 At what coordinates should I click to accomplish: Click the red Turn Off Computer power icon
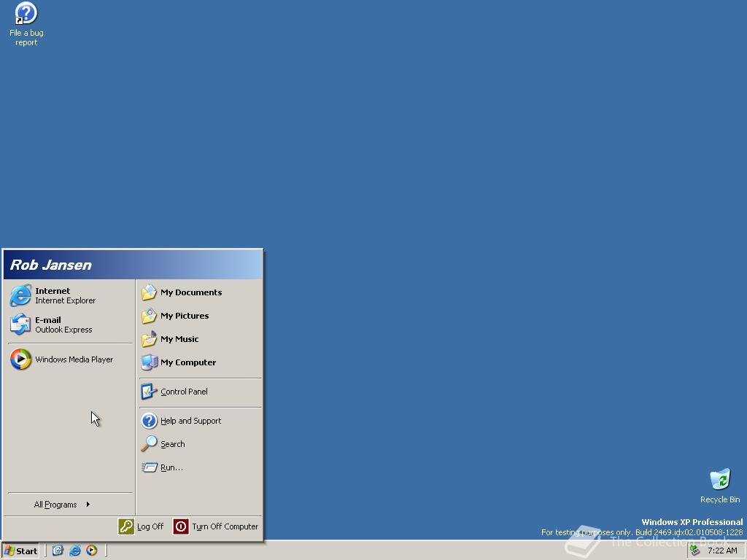click(x=181, y=526)
